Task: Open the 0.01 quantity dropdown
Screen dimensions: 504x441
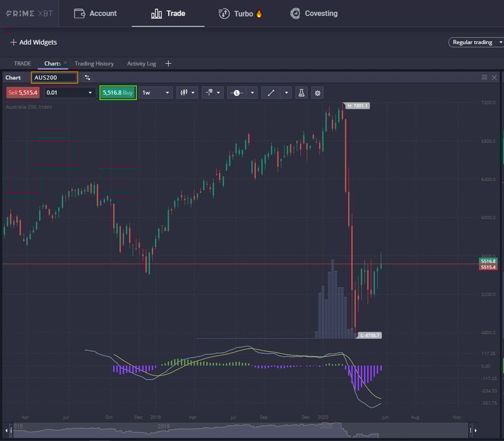Action: (x=69, y=92)
